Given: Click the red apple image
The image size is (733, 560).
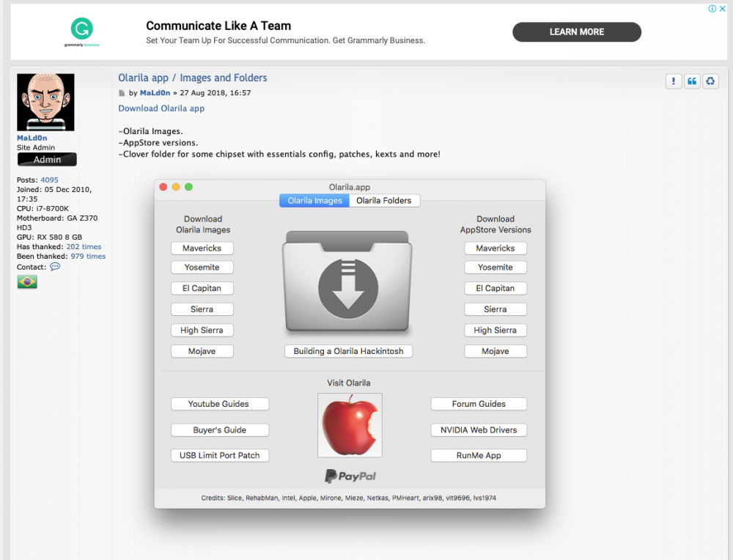Looking at the screenshot, I should (350, 425).
